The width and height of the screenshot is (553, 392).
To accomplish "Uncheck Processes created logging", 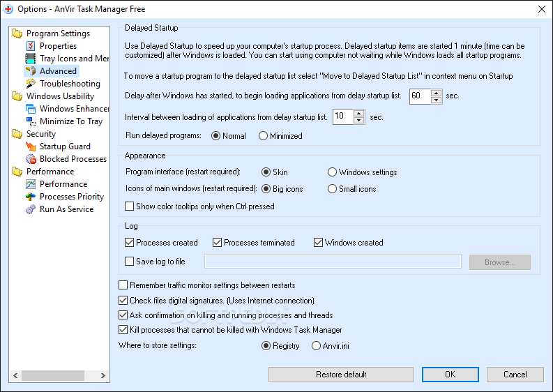I will (130, 243).
